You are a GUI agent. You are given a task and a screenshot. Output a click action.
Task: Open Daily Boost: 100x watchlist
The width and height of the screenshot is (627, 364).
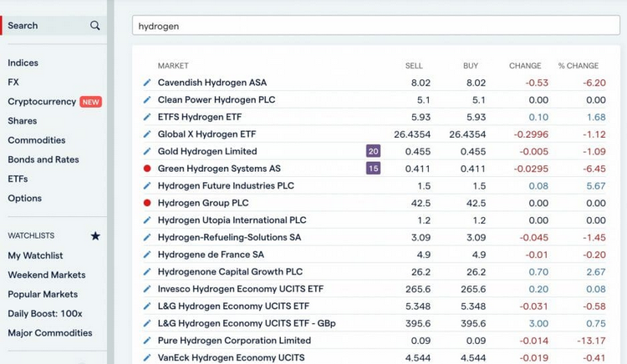(x=46, y=313)
